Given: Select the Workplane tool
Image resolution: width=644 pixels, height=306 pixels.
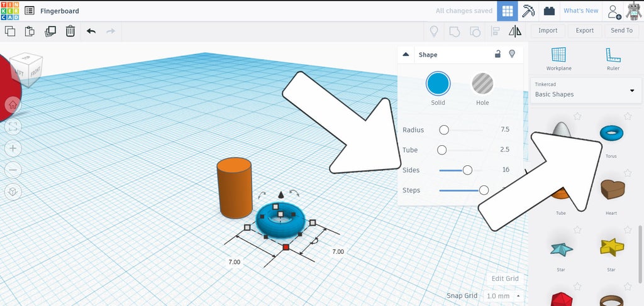Looking at the screenshot, I should pos(558,58).
